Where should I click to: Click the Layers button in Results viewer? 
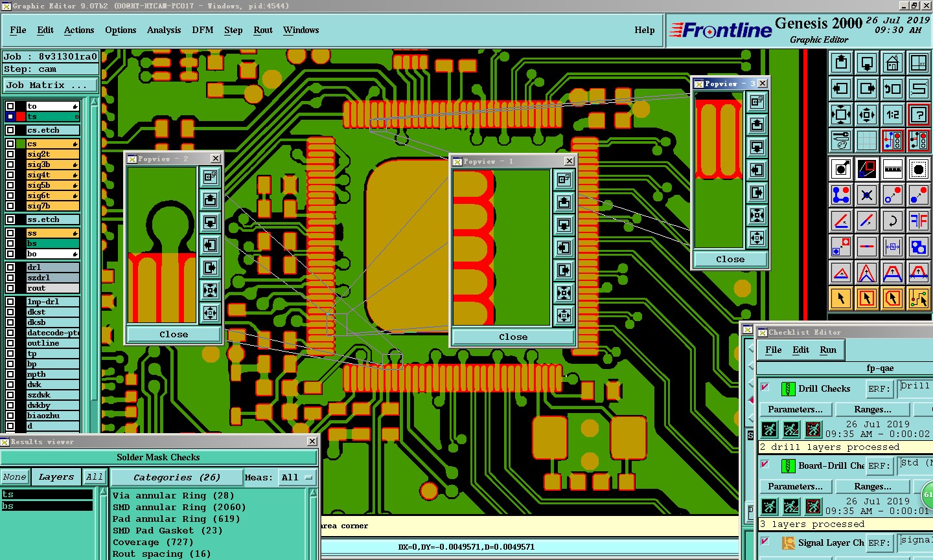pyautogui.click(x=56, y=477)
